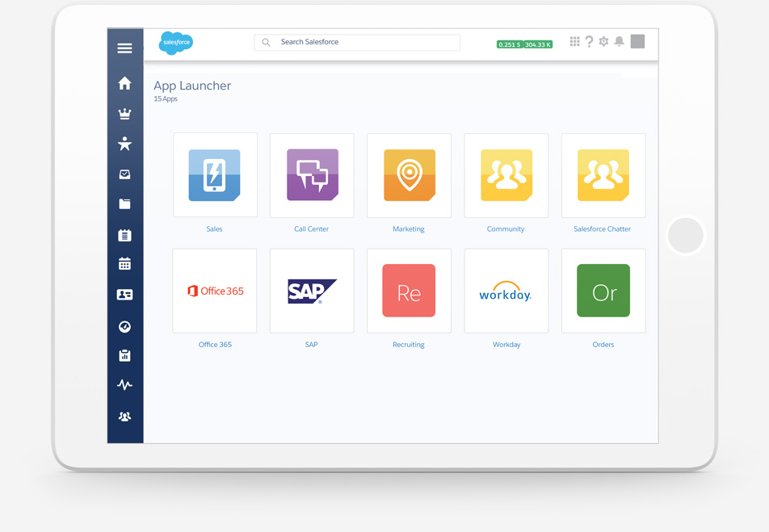This screenshot has width=769, height=532.
Task: Click the "Office 365" text label below its tile
Action: pos(215,345)
